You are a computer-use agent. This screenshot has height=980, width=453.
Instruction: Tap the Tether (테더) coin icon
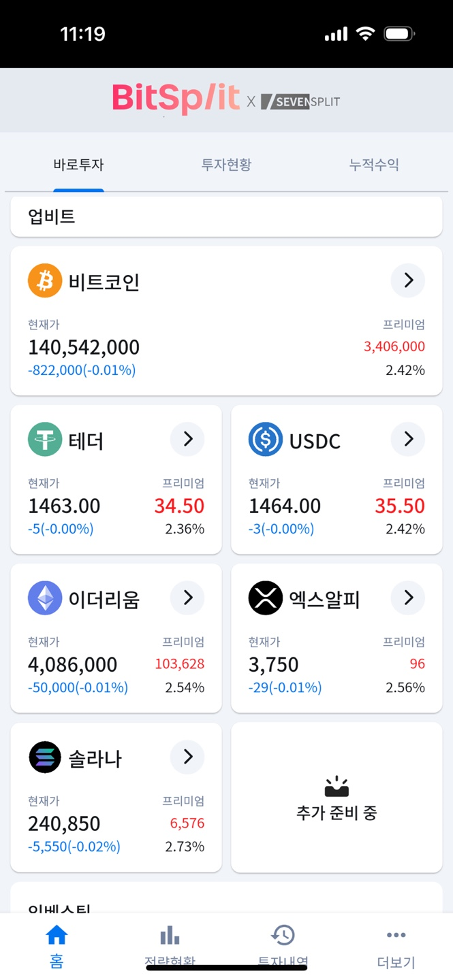coord(45,439)
